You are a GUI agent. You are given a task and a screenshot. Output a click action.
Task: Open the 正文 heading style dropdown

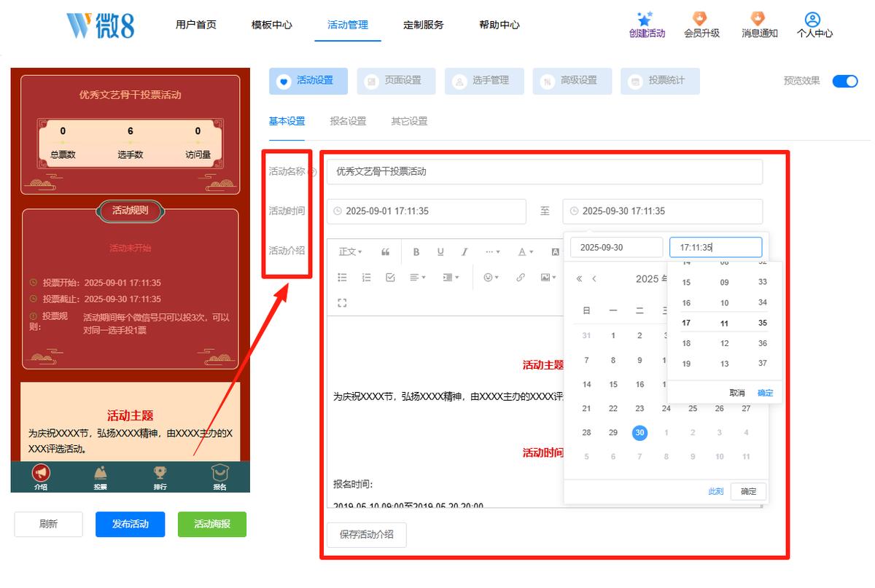point(350,252)
